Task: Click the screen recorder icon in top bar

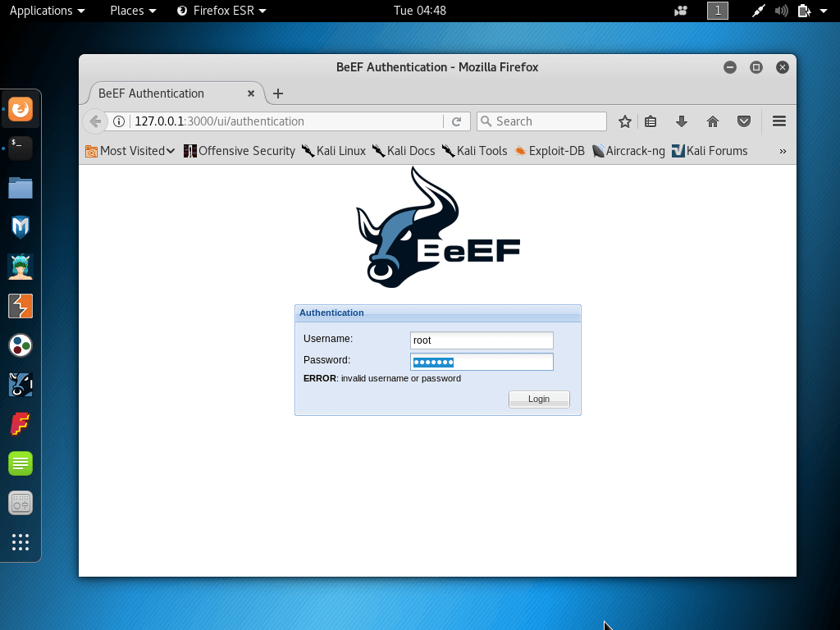Action: click(680, 11)
